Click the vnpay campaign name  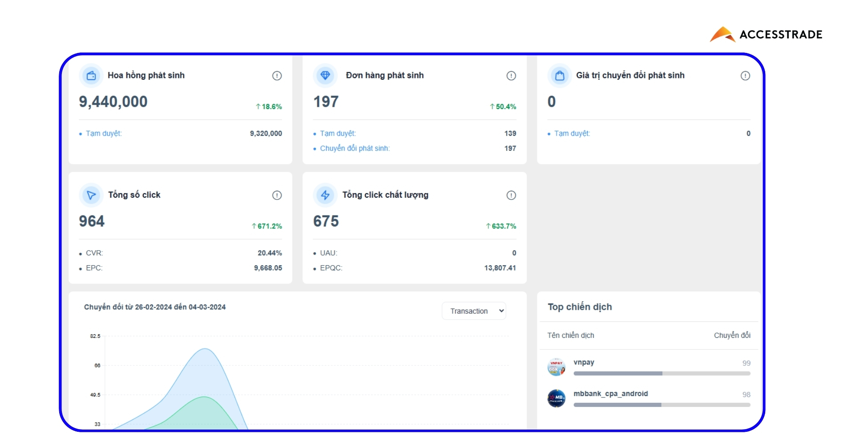[x=584, y=362]
